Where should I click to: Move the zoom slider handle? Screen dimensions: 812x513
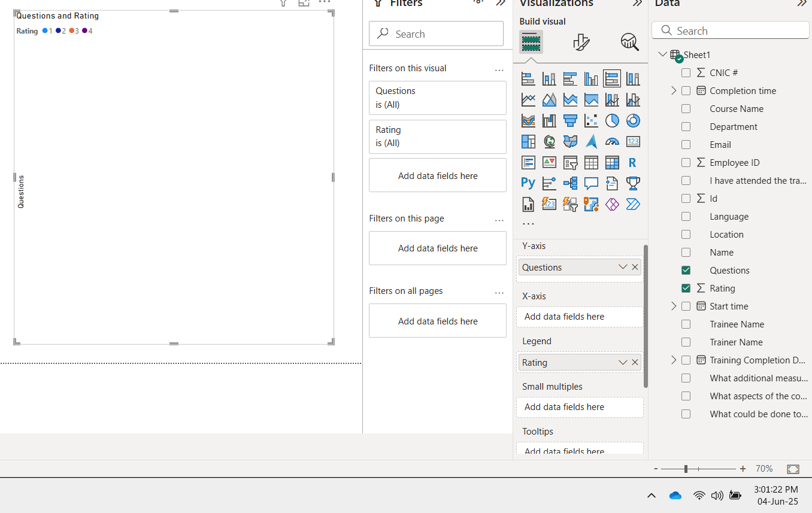(x=686, y=469)
